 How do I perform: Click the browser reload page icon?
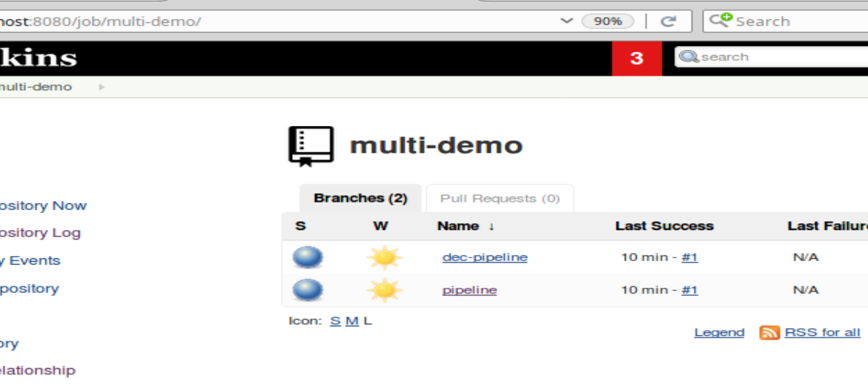point(669,22)
